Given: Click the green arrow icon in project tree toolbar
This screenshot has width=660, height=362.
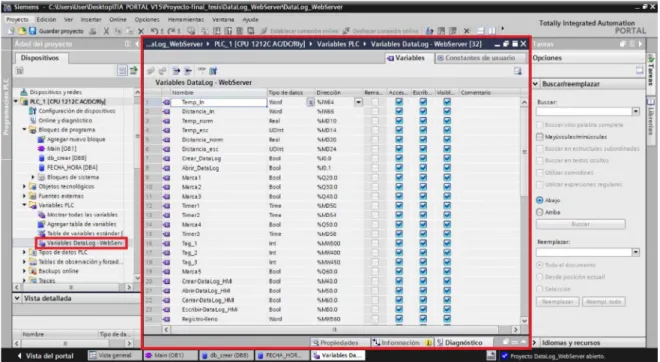Looking at the screenshot, I should (x=133, y=70).
